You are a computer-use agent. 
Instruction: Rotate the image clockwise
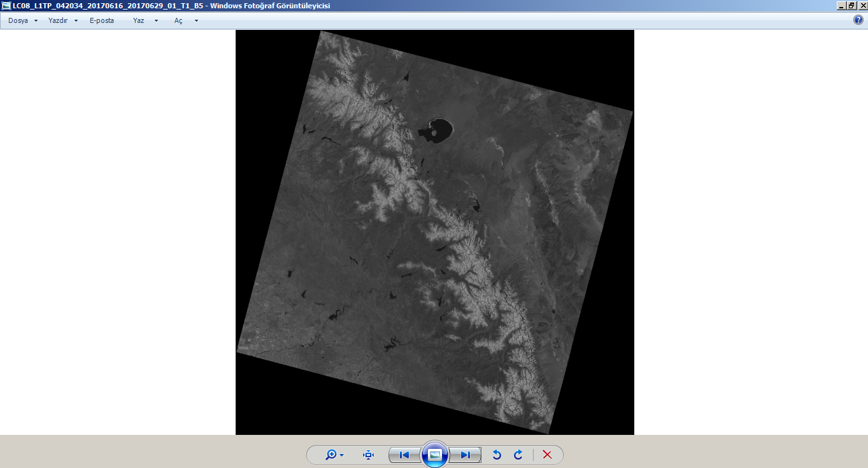pos(518,455)
